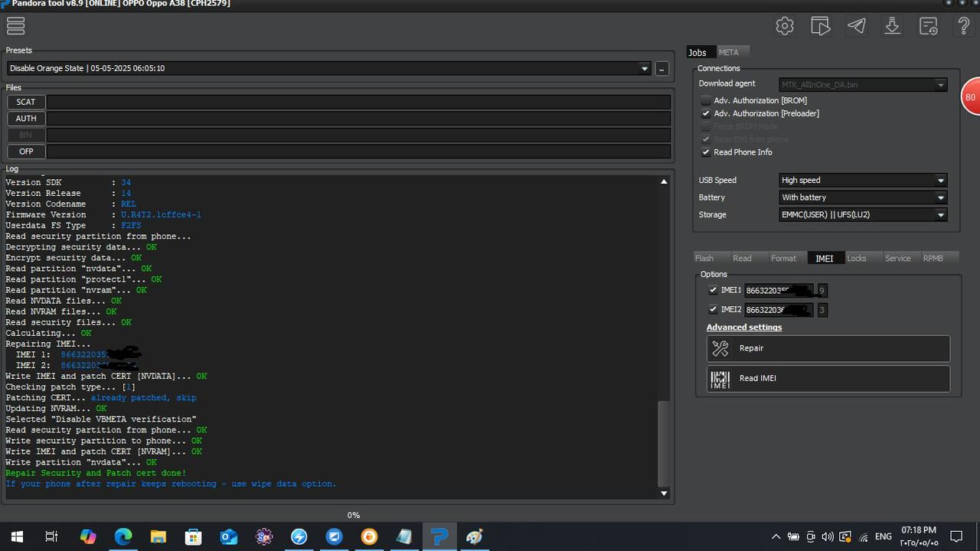Click SCAT file path field

(358, 102)
